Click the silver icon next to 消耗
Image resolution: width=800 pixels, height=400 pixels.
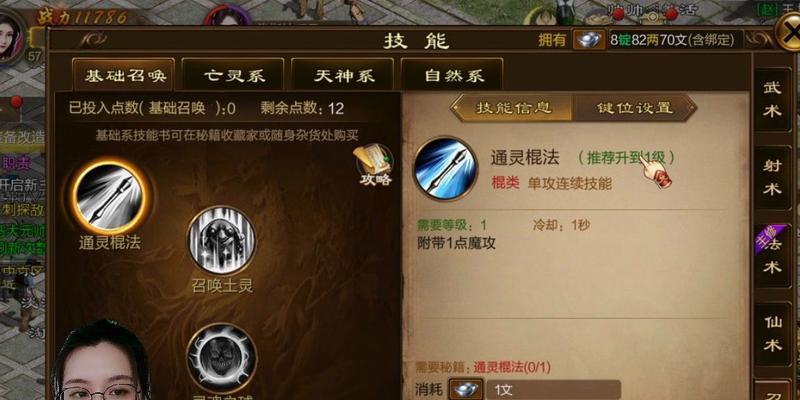pos(466,390)
